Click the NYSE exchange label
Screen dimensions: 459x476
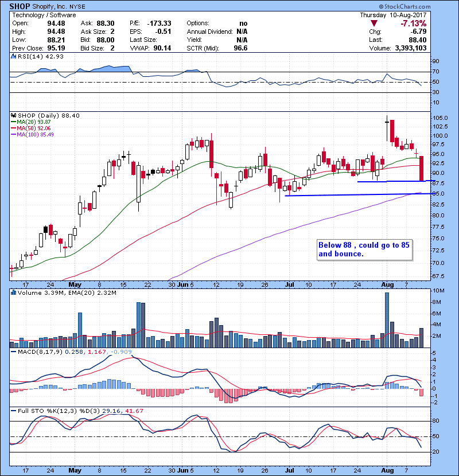pyautogui.click(x=77, y=7)
